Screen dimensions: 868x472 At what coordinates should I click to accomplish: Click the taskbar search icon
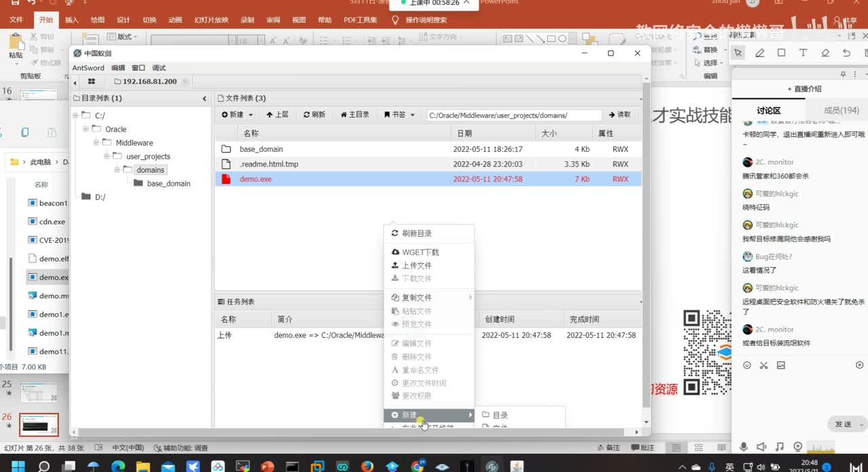coord(44,466)
